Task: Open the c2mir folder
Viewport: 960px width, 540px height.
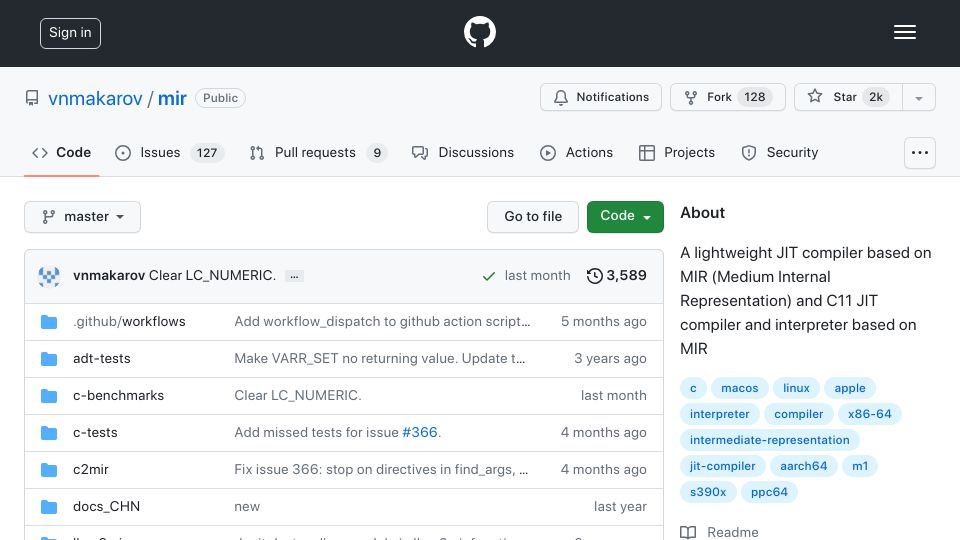Action: click(x=91, y=470)
